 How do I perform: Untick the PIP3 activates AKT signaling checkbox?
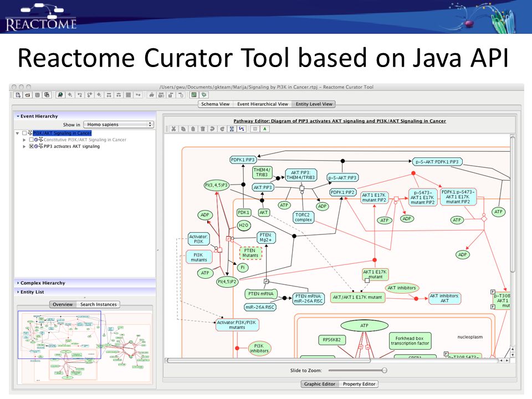tap(31, 146)
